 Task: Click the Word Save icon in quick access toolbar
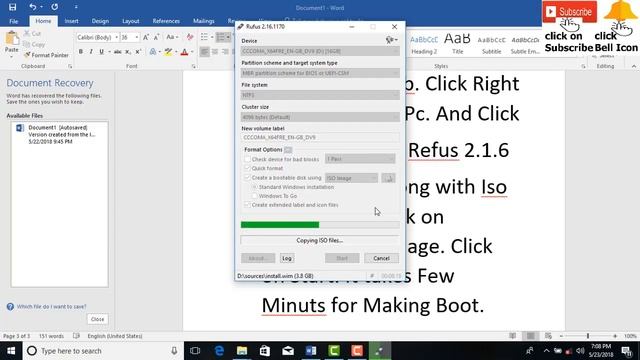[x=13, y=7]
